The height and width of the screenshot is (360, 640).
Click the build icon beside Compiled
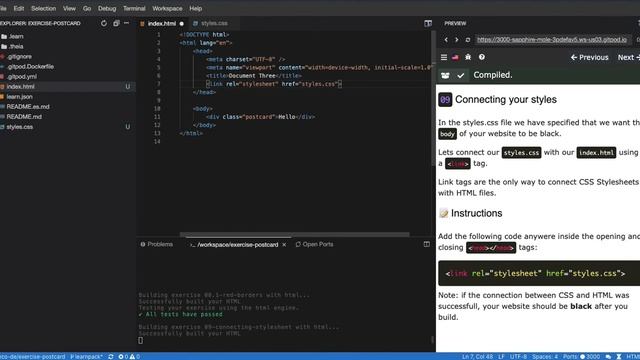pyautogui.click(x=445, y=75)
